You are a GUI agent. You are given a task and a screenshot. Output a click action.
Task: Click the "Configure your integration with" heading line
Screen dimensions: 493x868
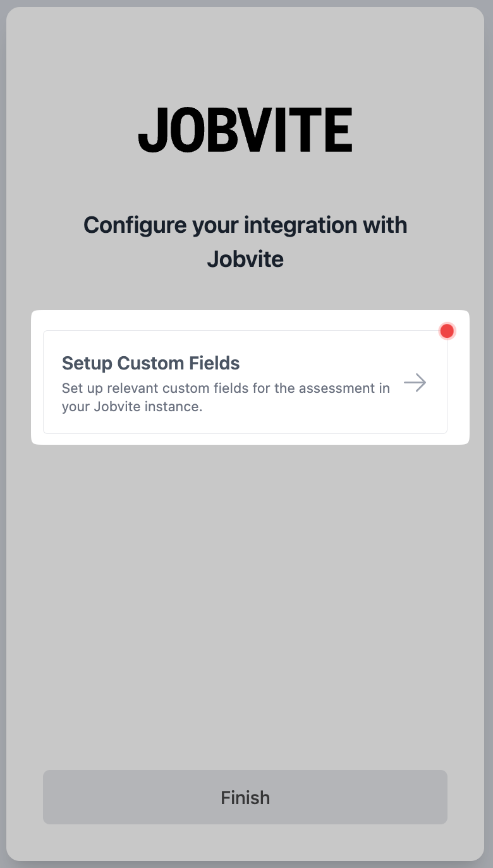point(245,225)
